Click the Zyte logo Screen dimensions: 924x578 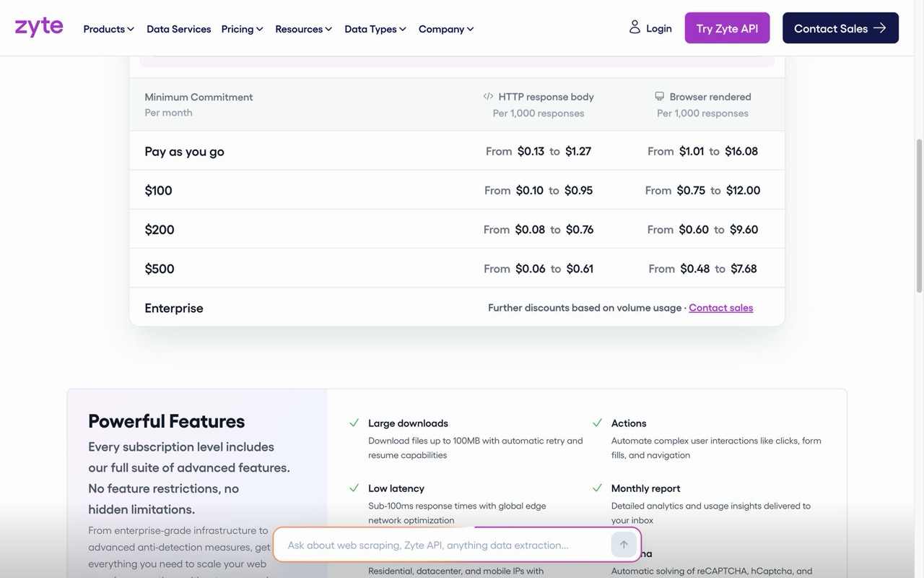pos(39,27)
